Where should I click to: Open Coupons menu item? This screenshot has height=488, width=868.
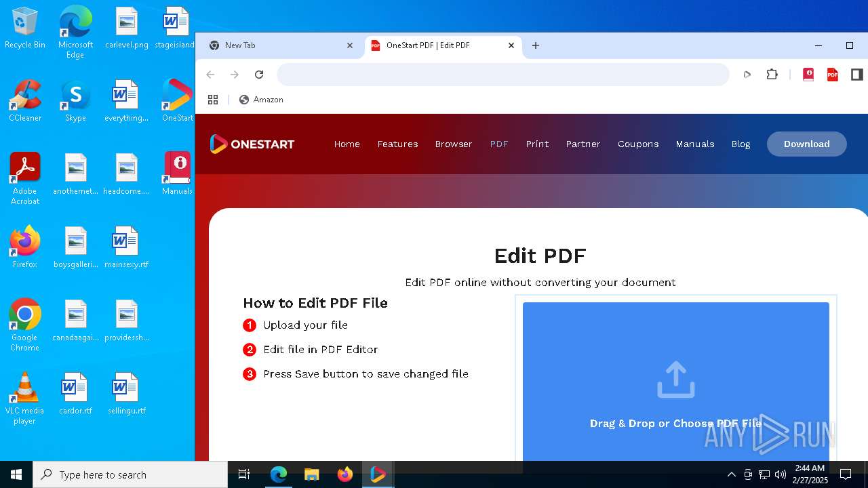638,144
